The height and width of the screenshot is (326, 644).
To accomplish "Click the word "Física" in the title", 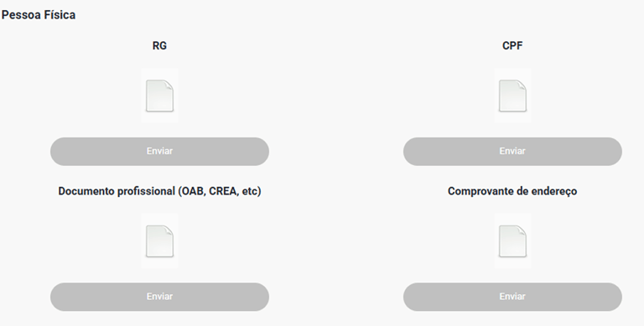I will click(60, 15).
